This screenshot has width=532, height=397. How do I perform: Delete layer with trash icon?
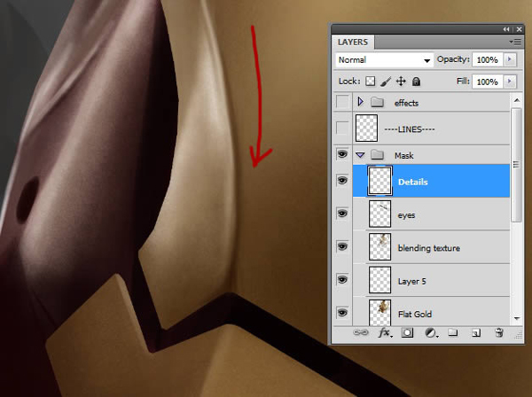point(498,332)
